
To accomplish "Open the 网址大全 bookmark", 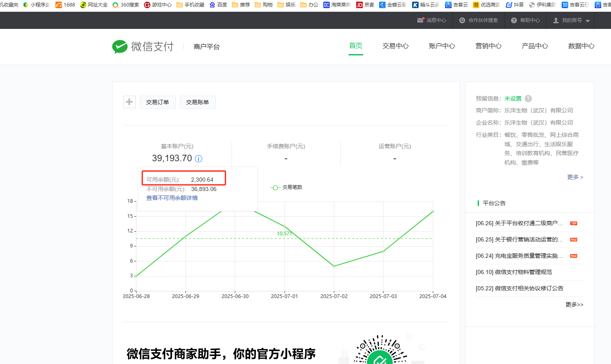I will [94, 5].
